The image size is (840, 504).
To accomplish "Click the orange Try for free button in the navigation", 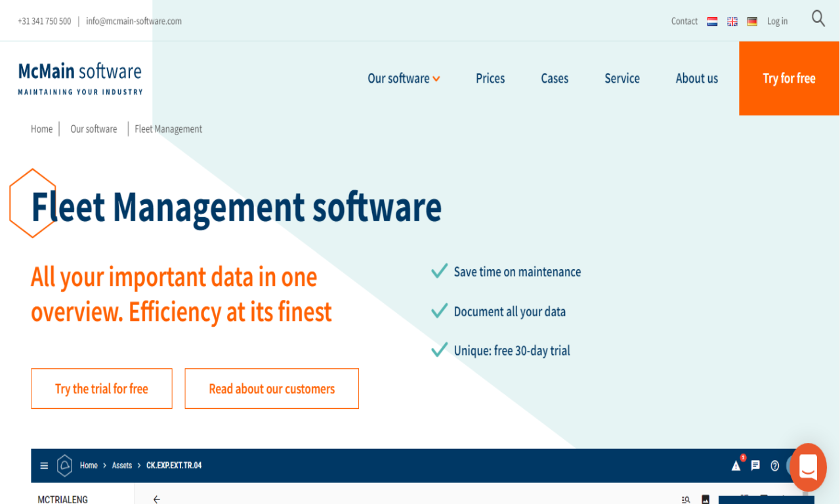I will pos(789,79).
